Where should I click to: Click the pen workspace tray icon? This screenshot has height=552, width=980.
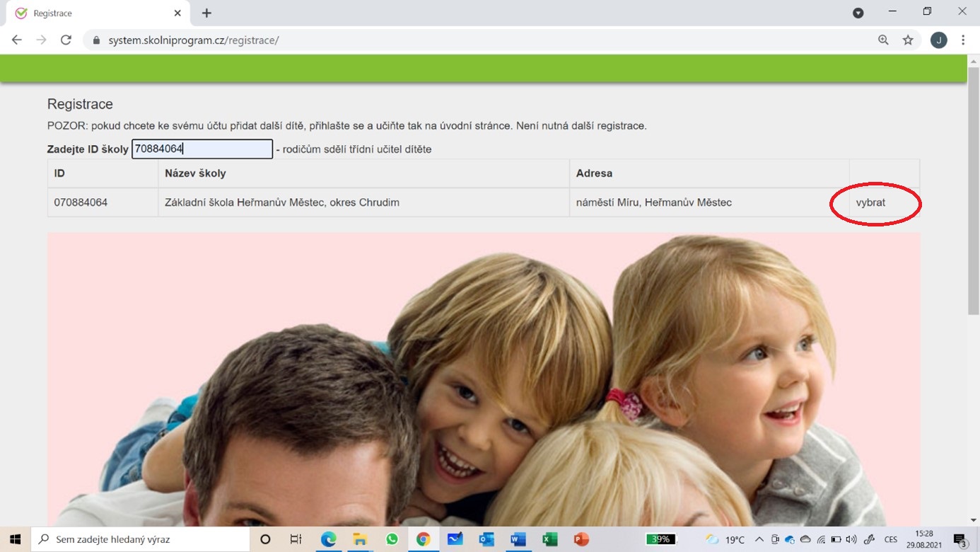[869, 539]
